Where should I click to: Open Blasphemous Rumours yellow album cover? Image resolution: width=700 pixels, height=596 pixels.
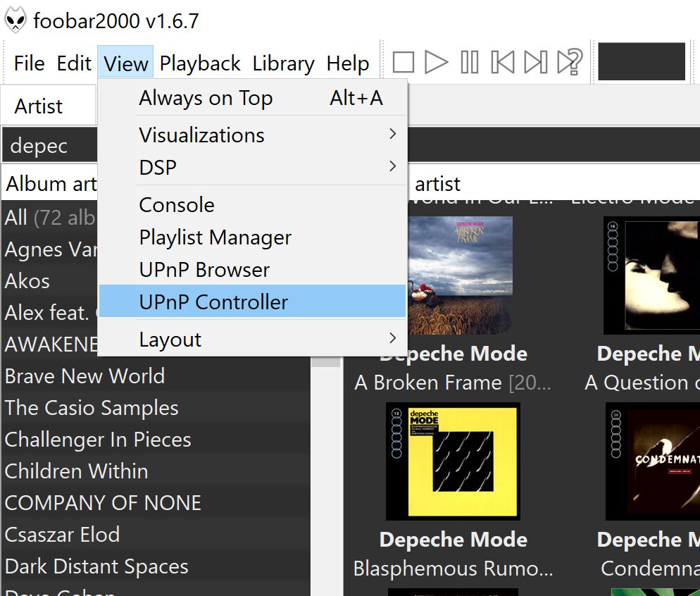[x=453, y=461]
